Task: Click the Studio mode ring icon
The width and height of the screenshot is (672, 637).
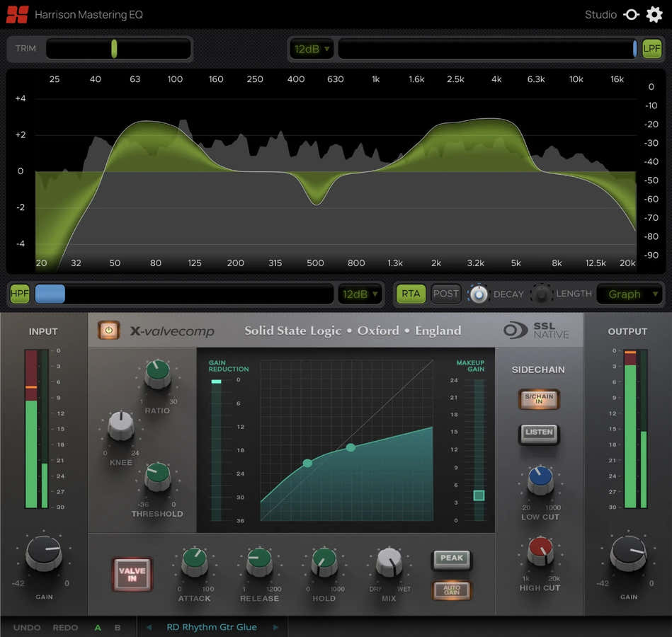Action: (x=632, y=15)
